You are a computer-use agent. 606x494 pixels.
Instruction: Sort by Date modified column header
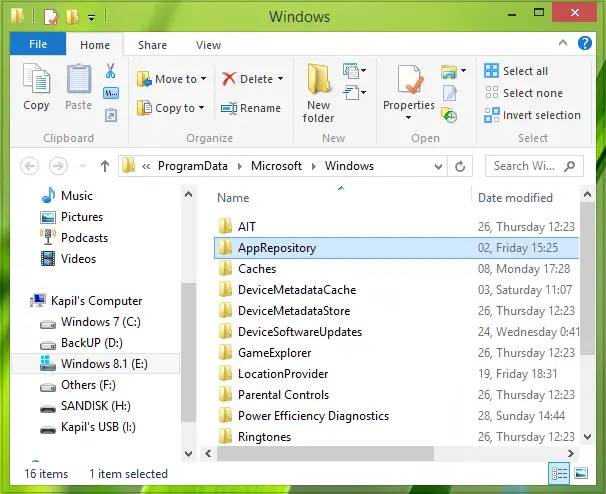516,198
